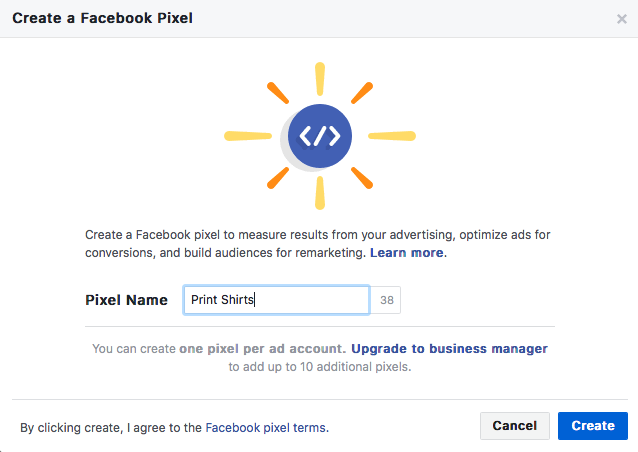
Task: Click the upper-right orange ray of the illustration
Action: pyautogui.click(x=362, y=93)
